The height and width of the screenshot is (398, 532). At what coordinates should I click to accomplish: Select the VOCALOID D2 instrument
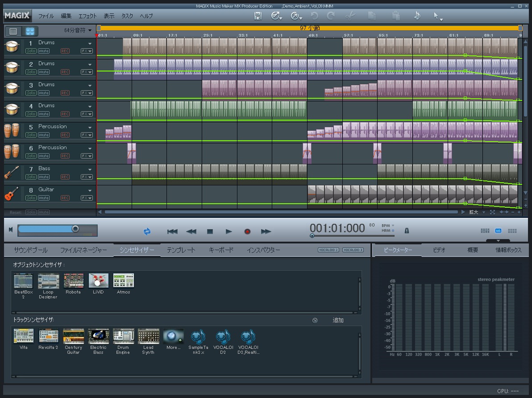pos(223,341)
